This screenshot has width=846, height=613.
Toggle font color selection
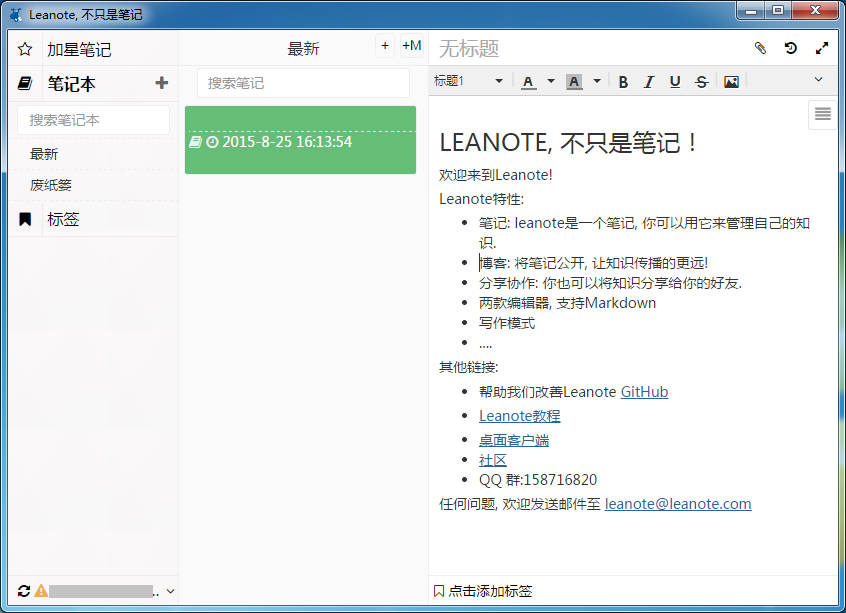[528, 81]
